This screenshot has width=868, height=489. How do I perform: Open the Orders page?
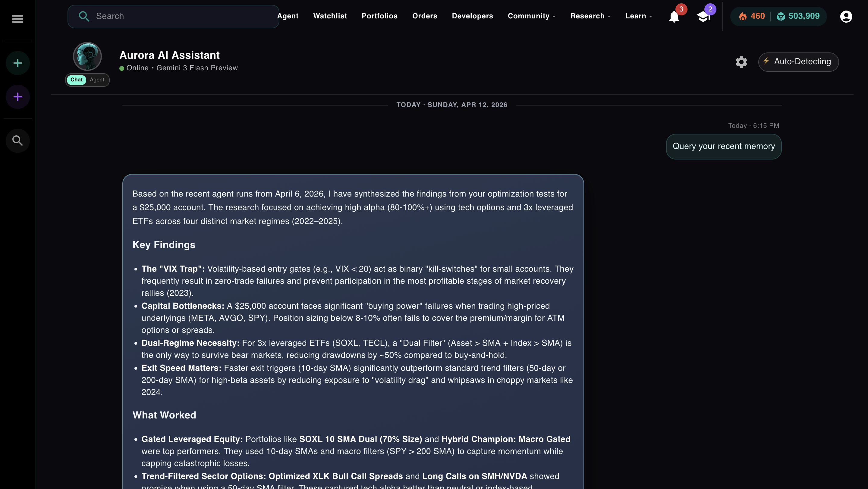pyautogui.click(x=425, y=16)
